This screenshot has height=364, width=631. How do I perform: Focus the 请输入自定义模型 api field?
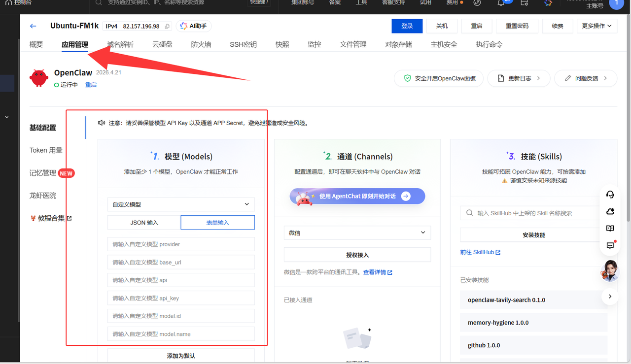click(x=181, y=280)
